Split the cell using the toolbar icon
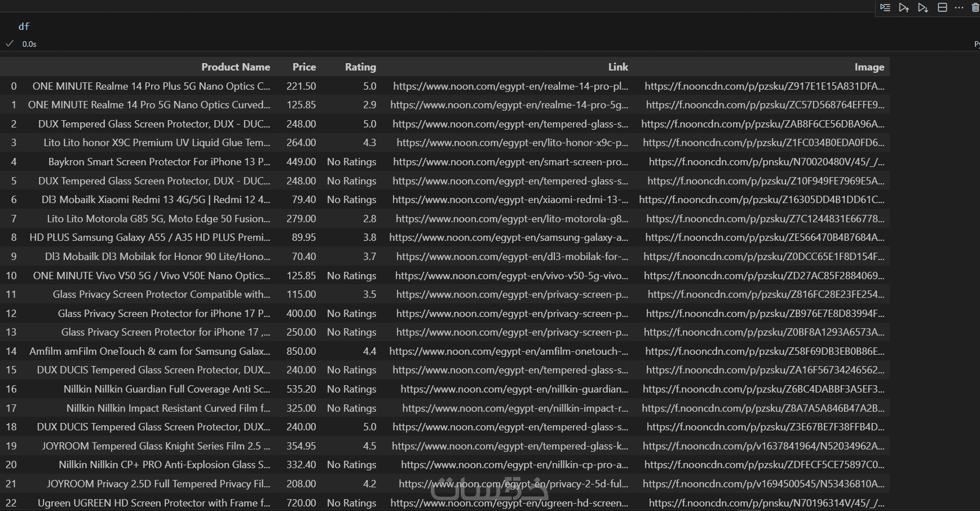This screenshot has width=980, height=511. pyautogui.click(x=942, y=7)
